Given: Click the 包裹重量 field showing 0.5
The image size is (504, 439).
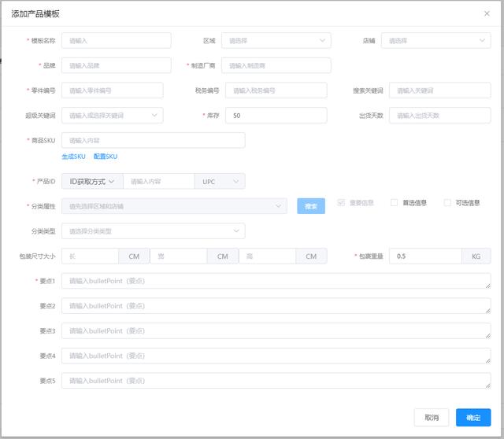Looking at the screenshot, I should point(425,256).
